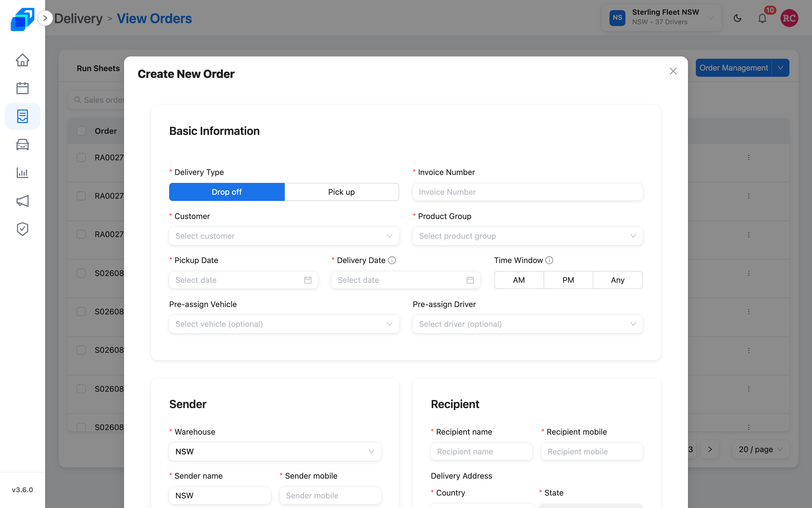This screenshot has width=812, height=508.
Task: Go to page 3 in pagination
Action: pyautogui.click(x=690, y=449)
